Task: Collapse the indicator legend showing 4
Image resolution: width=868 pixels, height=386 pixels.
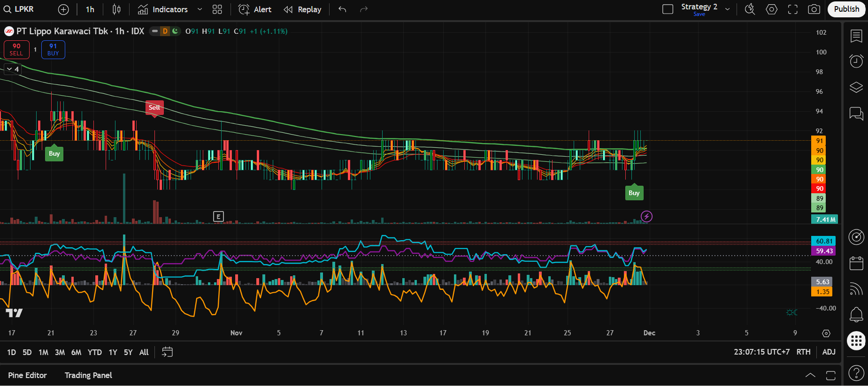Action: pyautogui.click(x=12, y=69)
